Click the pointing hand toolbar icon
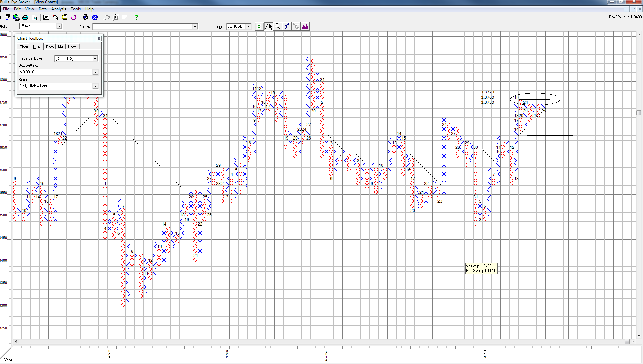The width and height of the screenshot is (643, 364). [56, 17]
